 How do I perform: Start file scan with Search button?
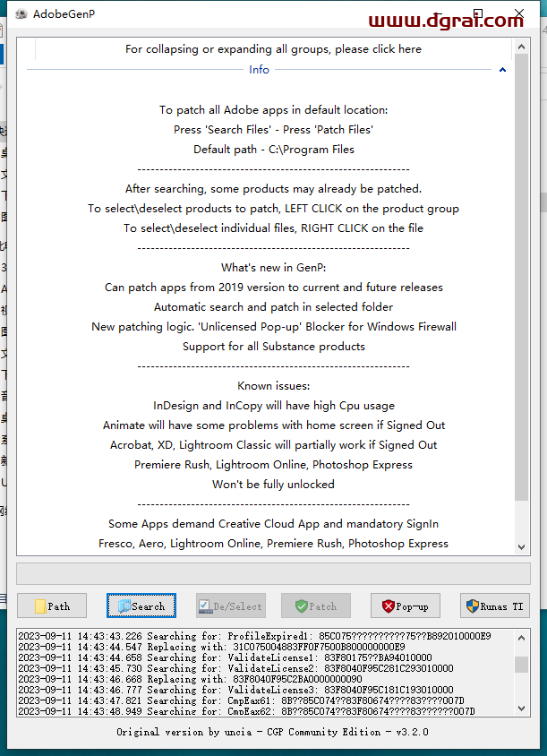click(x=141, y=606)
